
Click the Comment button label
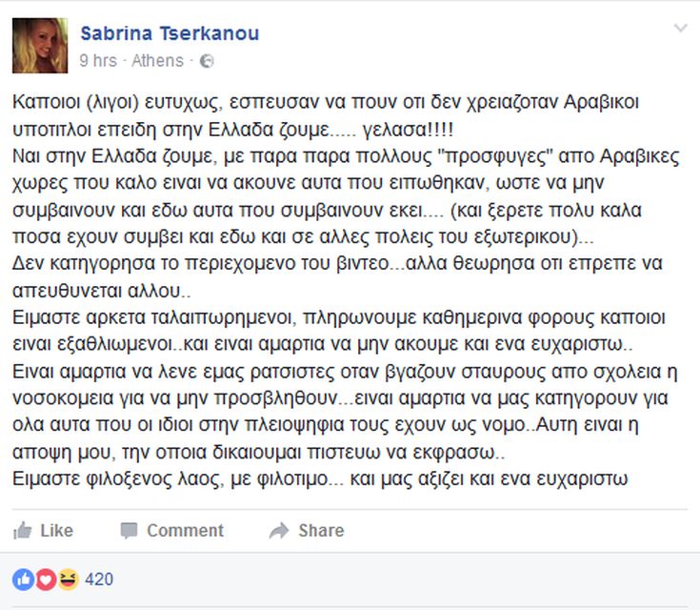pyautogui.click(x=186, y=531)
